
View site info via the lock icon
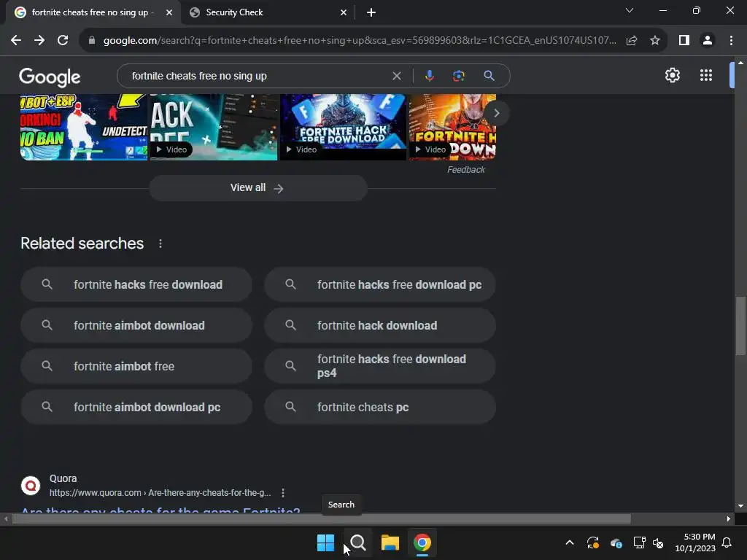pos(92,41)
